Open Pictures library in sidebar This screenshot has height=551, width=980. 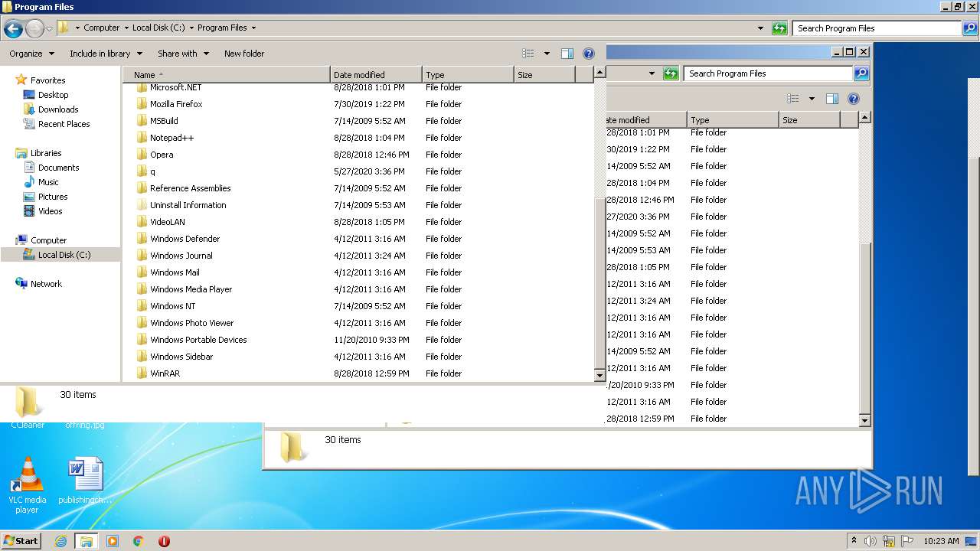53,197
